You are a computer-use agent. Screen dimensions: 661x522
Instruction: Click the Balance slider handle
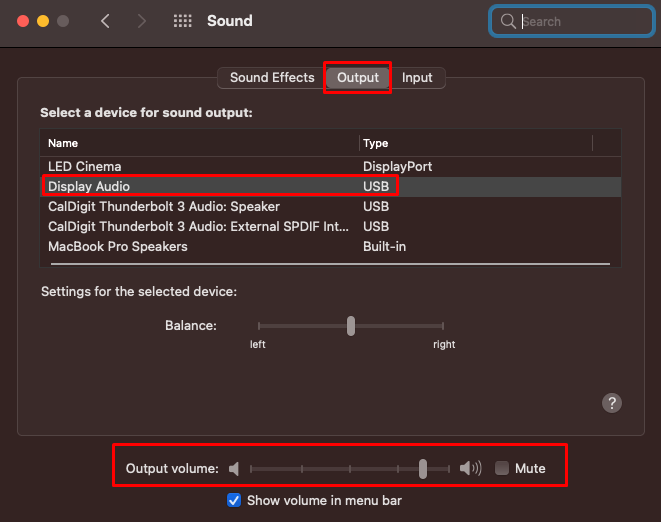351,326
